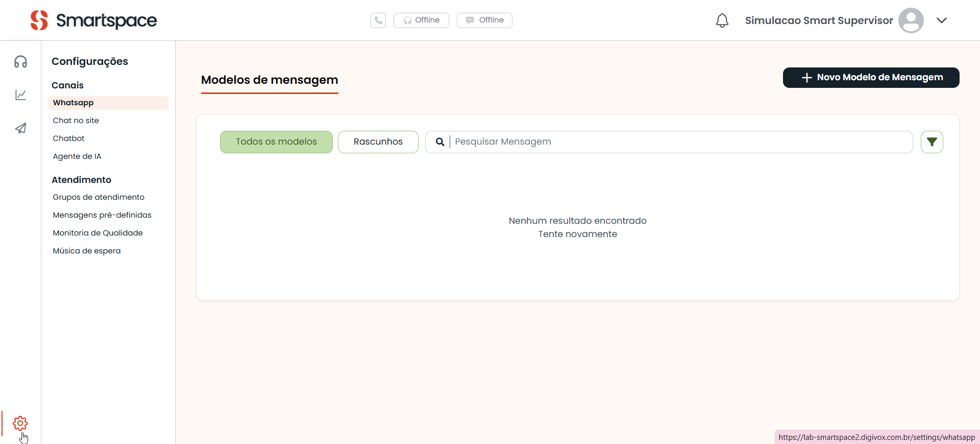Go to Chatbot settings
Screen dimensions: 980x444
pyautogui.click(x=69, y=138)
